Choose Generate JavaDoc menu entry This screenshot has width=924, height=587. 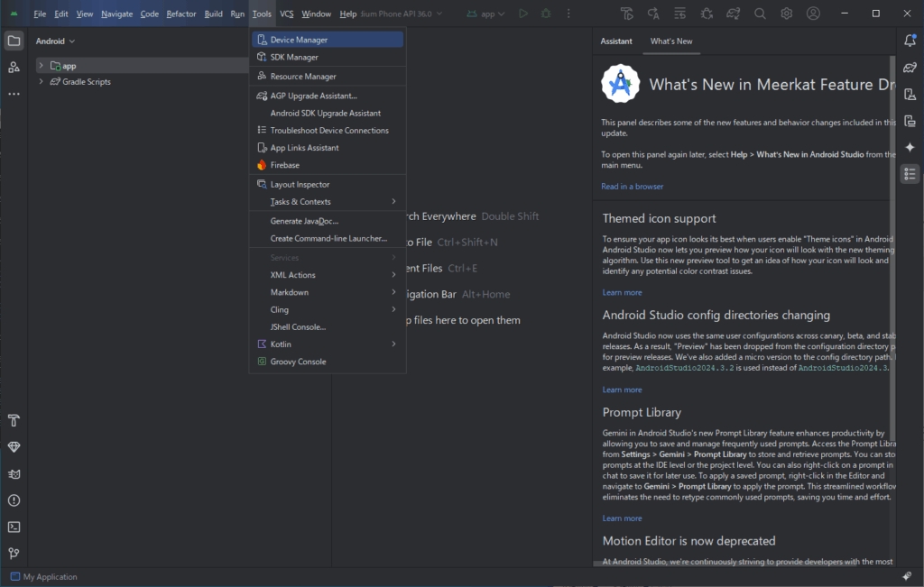coord(328,221)
